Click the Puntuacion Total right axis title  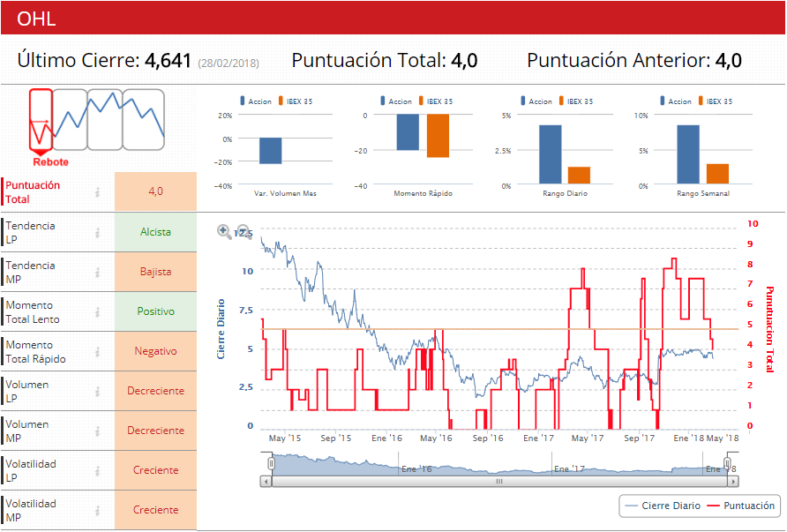(769, 329)
